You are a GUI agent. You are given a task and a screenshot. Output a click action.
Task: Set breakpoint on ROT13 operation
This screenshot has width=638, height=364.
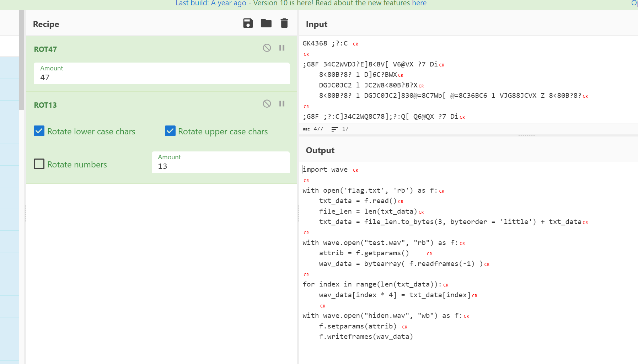(282, 103)
